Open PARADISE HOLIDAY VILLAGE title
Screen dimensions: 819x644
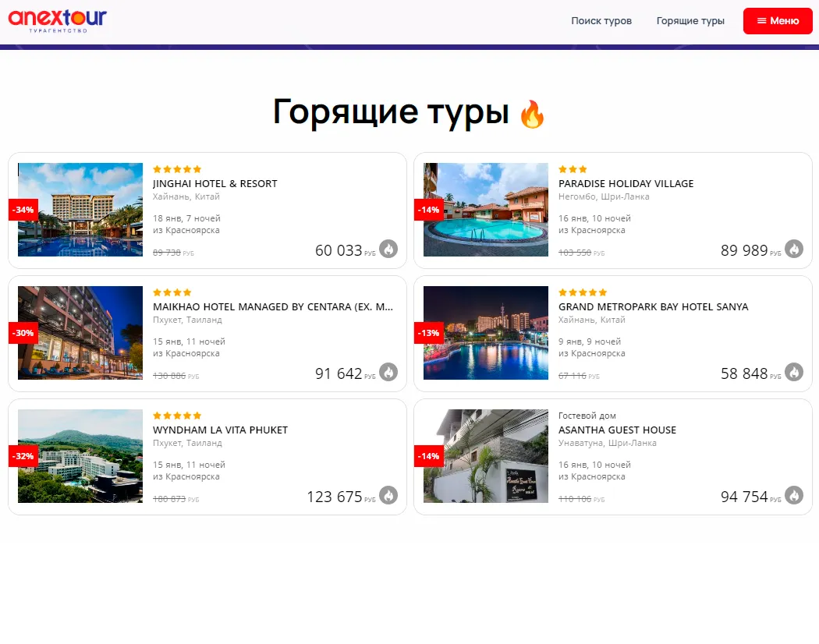tap(626, 183)
